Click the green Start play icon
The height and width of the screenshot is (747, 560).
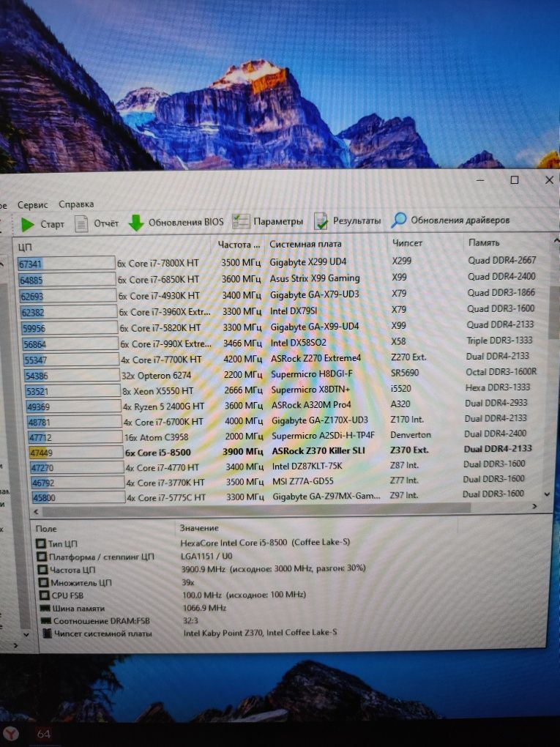tap(28, 224)
